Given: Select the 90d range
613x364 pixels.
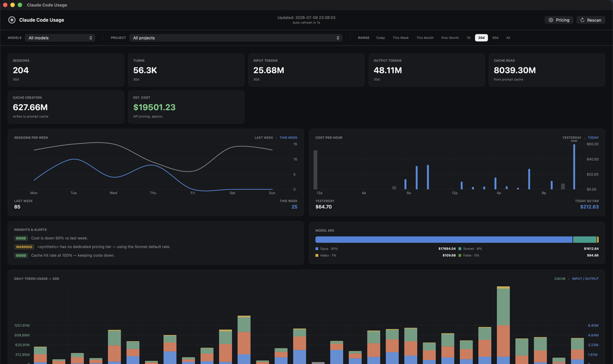Looking at the screenshot, I should (495, 38).
